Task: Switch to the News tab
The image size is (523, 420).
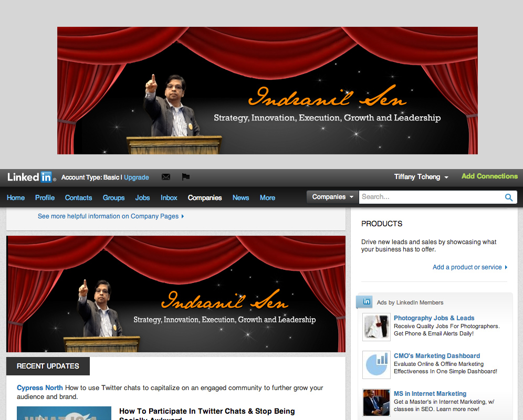Action: point(240,197)
